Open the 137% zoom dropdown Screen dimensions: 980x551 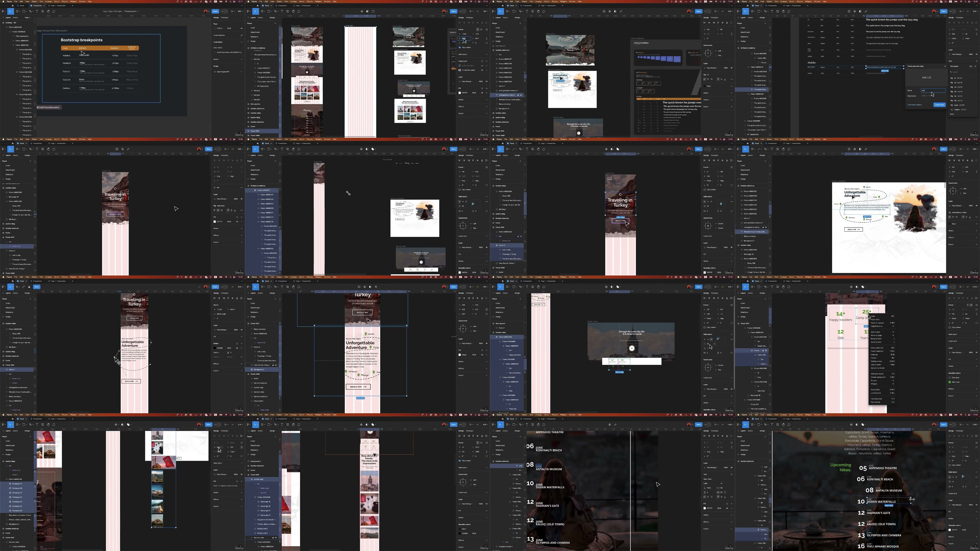976,287
